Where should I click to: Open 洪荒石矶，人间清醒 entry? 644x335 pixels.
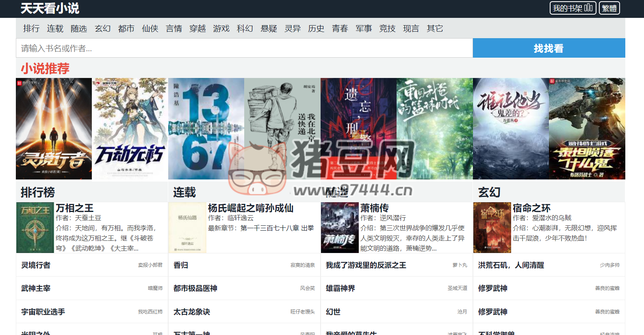pos(511,265)
